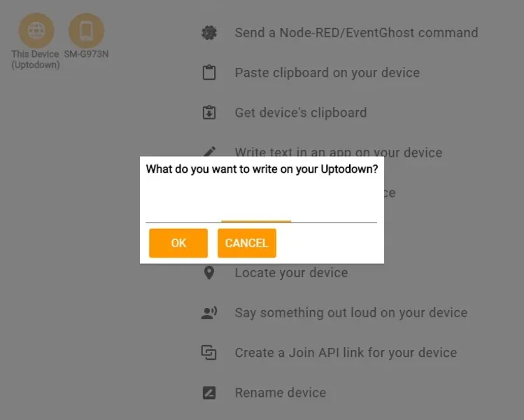Click the Join API link copy icon
The image size is (524, 420).
(209, 353)
